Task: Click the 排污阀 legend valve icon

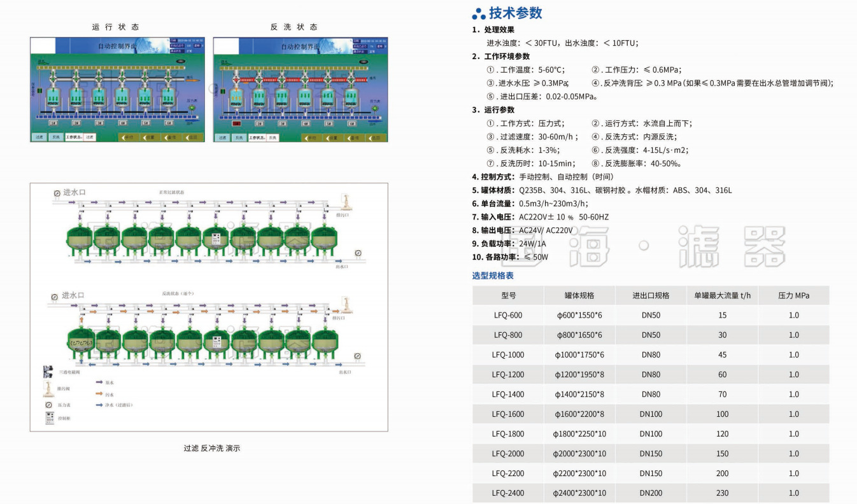Action: pos(48,388)
